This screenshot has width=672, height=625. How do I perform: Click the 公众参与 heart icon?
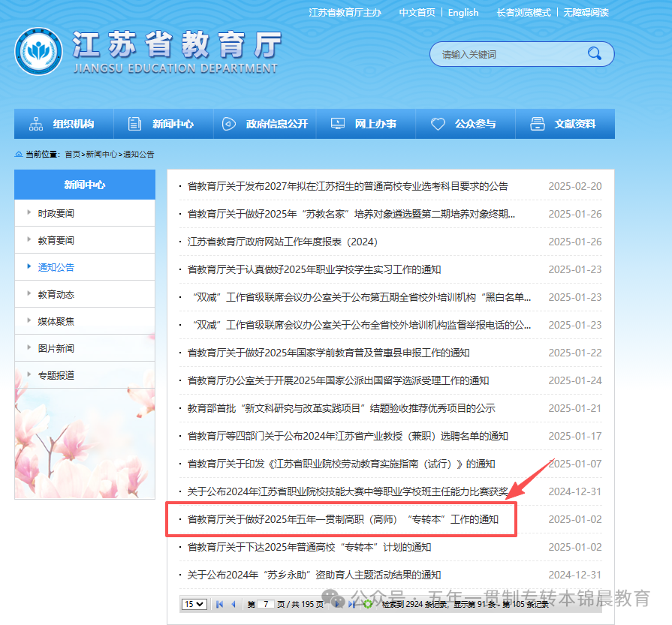[438, 124]
